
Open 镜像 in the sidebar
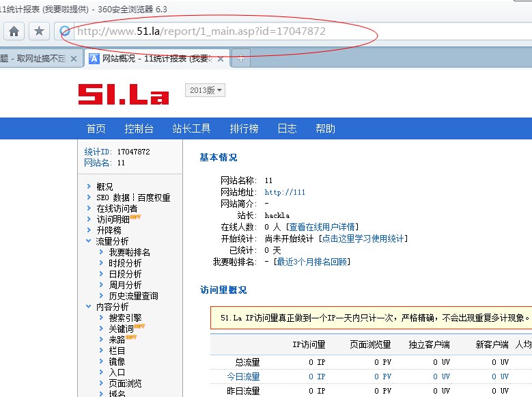tap(117, 361)
